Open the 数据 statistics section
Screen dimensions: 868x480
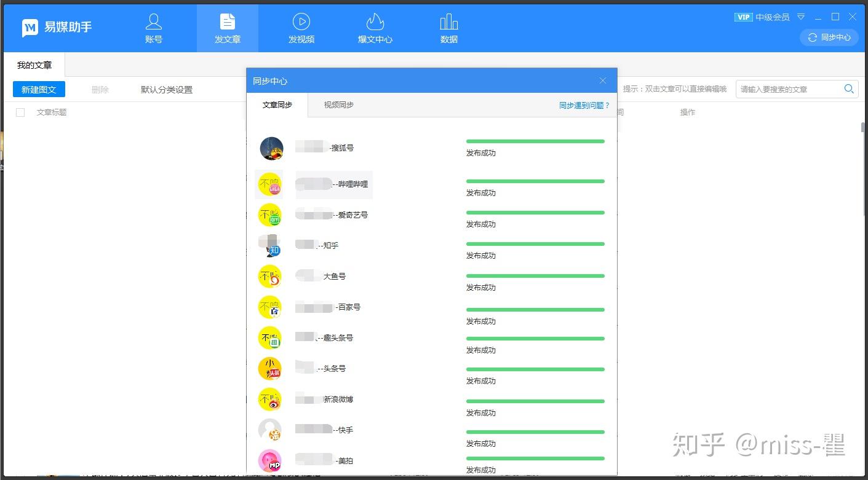tap(449, 28)
